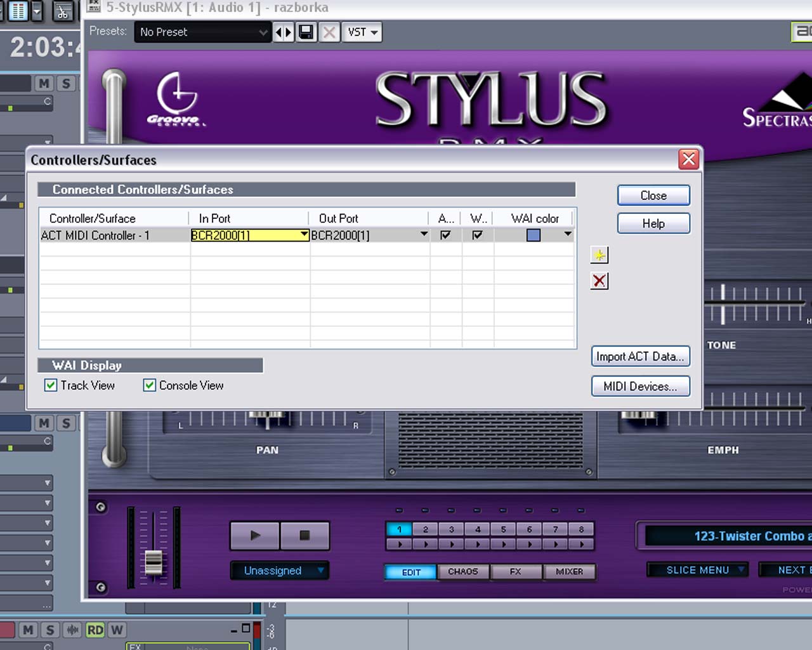Click the PAN slider handle
Screen dimensions: 812x650
(x=267, y=418)
